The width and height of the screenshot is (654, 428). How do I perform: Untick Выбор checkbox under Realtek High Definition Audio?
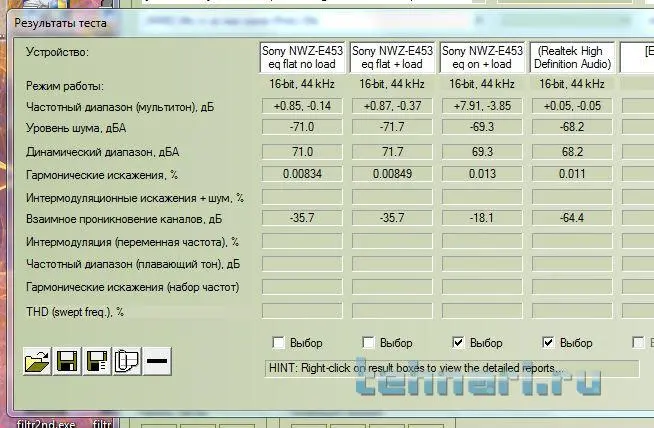tap(548, 343)
